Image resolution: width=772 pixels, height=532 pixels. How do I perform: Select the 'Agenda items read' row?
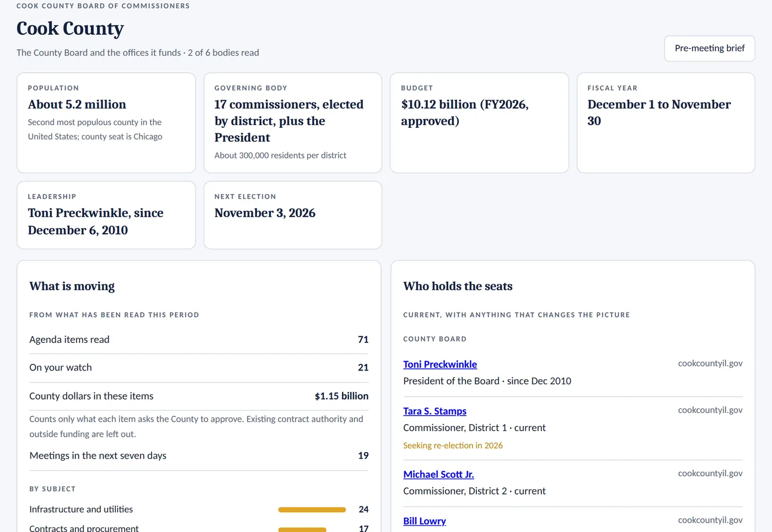(199, 340)
